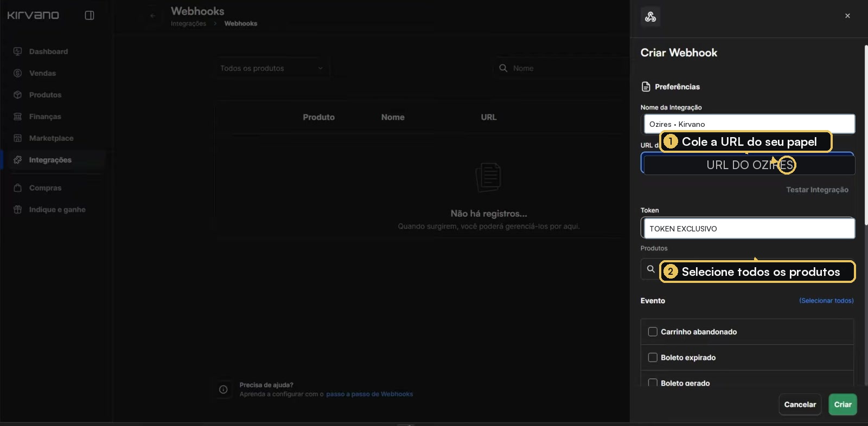This screenshot has height=426, width=868.
Task: Enable the Boleto expirado checkbox
Action: coord(653,358)
